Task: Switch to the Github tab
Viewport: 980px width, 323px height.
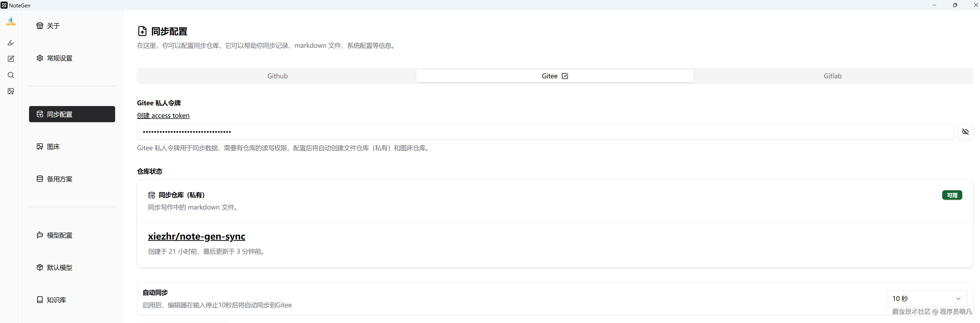Action: pyautogui.click(x=277, y=76)
